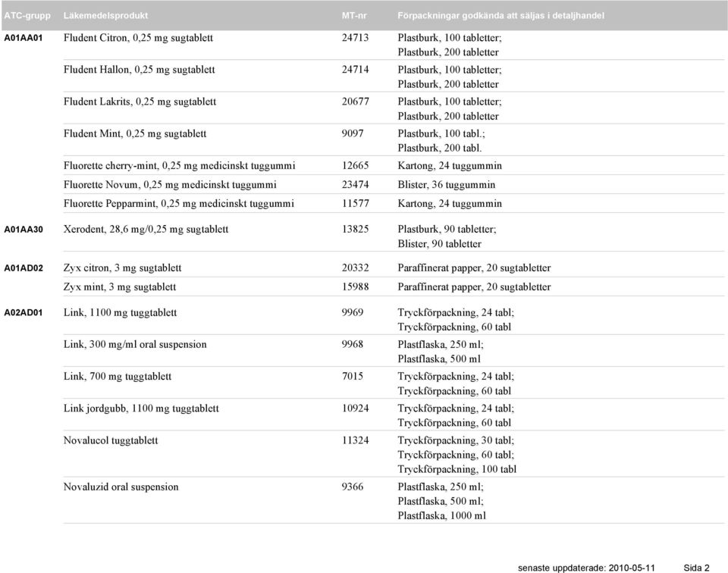Click senaste uppdaterade: 2010-05-11

click(x=586, y=568)
